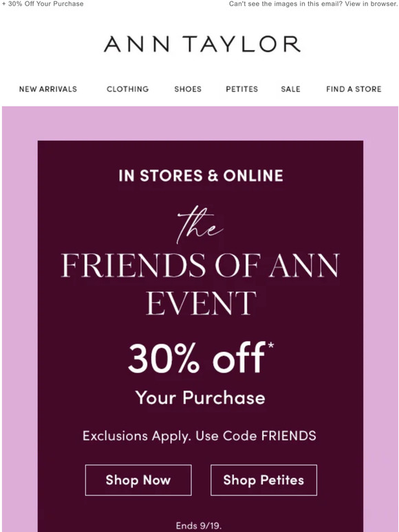Click the 30% off headline
Image resolution: width=399 pixels, height=532 pixels.
click(197, 358)
